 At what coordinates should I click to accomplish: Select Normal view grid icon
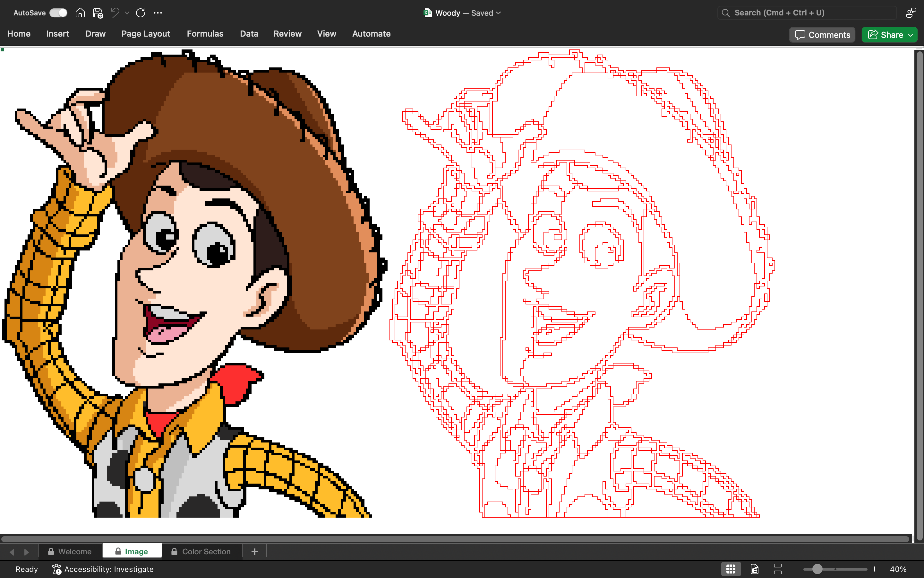coord(731,569)
